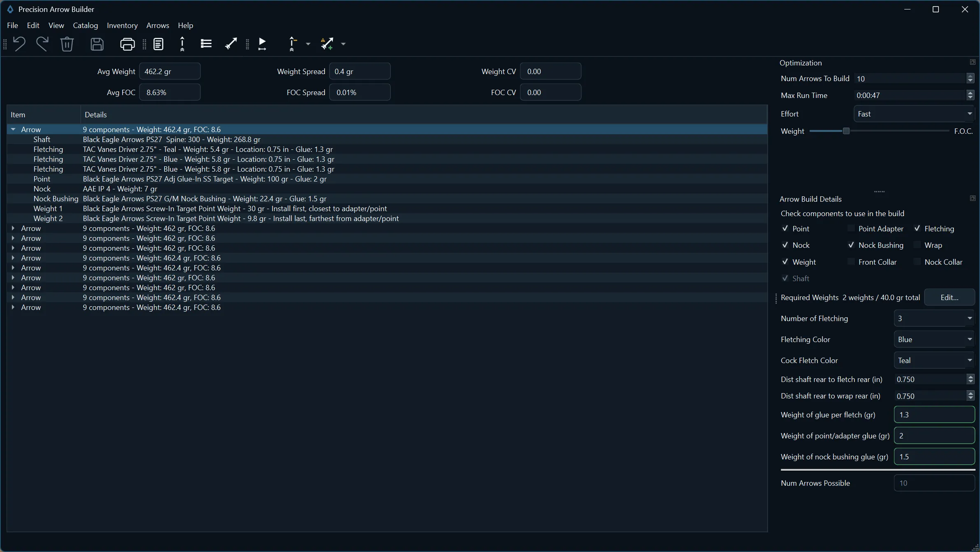
Task: Click the diagonal arrow icon
Action: click(x=231, y=44)
